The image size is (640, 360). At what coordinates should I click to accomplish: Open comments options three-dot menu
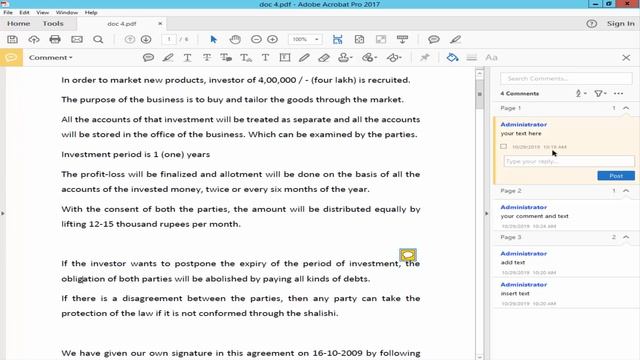[x=618, y=93]
